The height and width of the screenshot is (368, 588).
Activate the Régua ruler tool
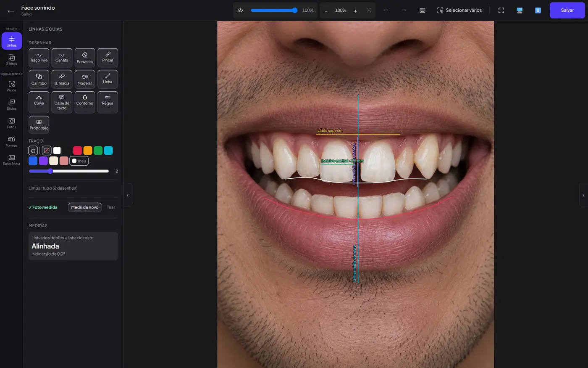tap(108, 102)
